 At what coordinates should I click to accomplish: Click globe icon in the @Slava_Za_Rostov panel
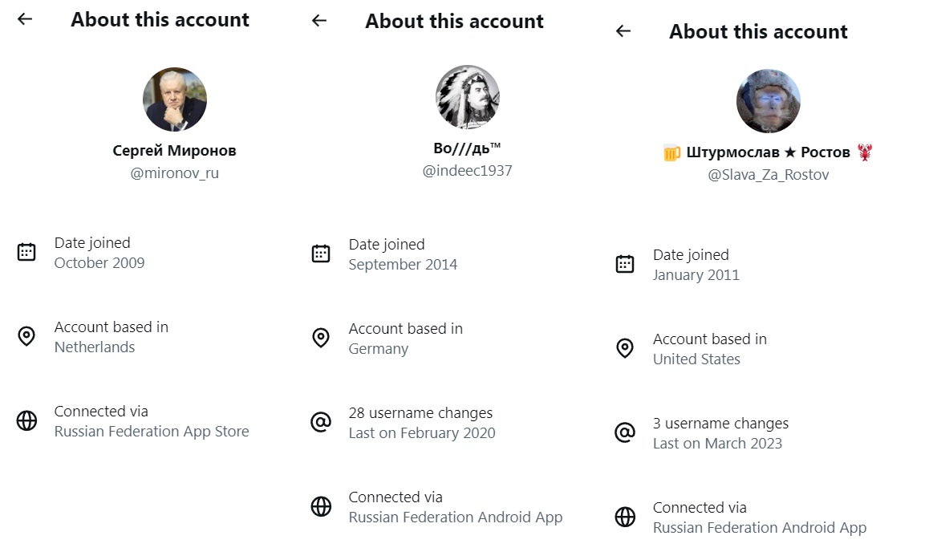coord(625,517)
